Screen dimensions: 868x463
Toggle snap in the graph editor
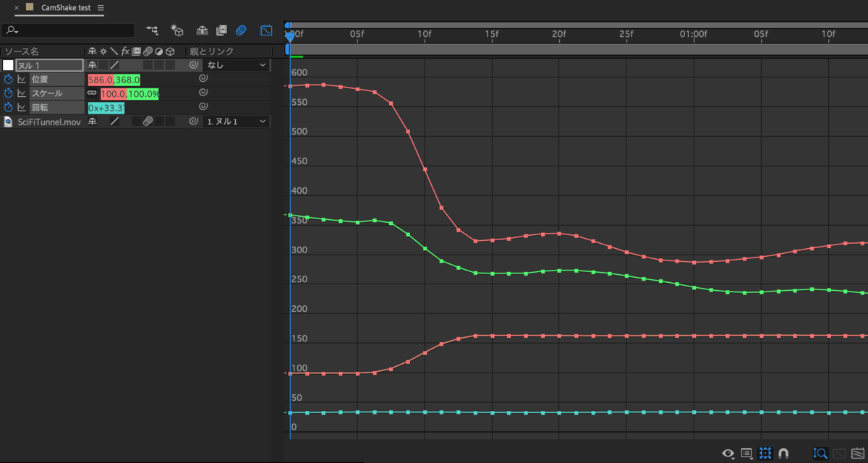pyautogui.click(x=783, y=454)
